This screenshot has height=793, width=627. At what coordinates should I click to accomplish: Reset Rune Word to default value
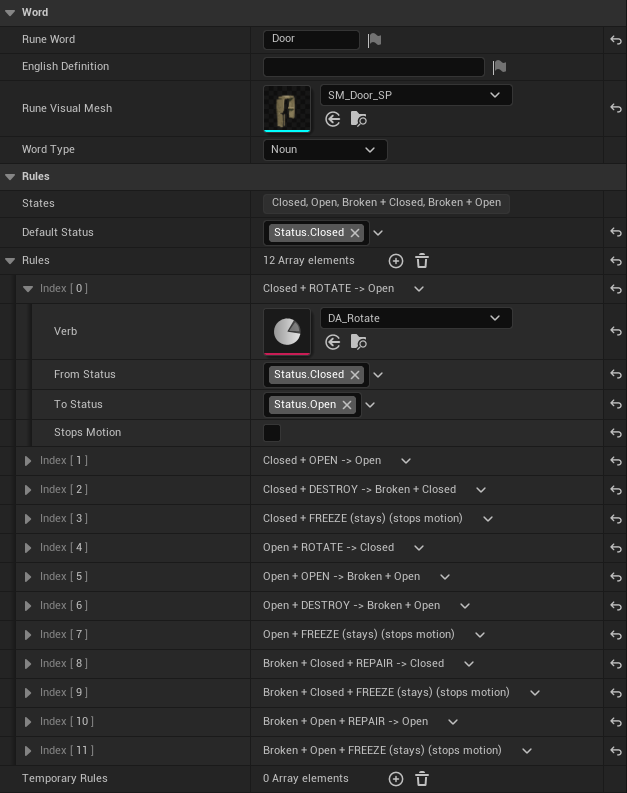coord(615,40)
